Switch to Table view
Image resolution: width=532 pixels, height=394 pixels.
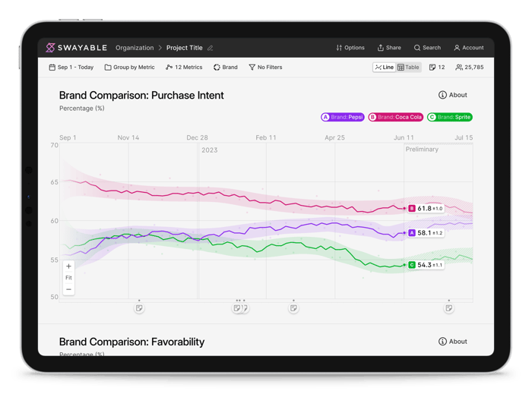409,67
